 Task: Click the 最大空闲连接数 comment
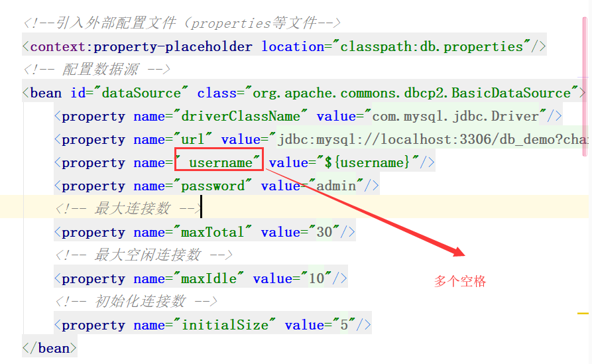144,255
